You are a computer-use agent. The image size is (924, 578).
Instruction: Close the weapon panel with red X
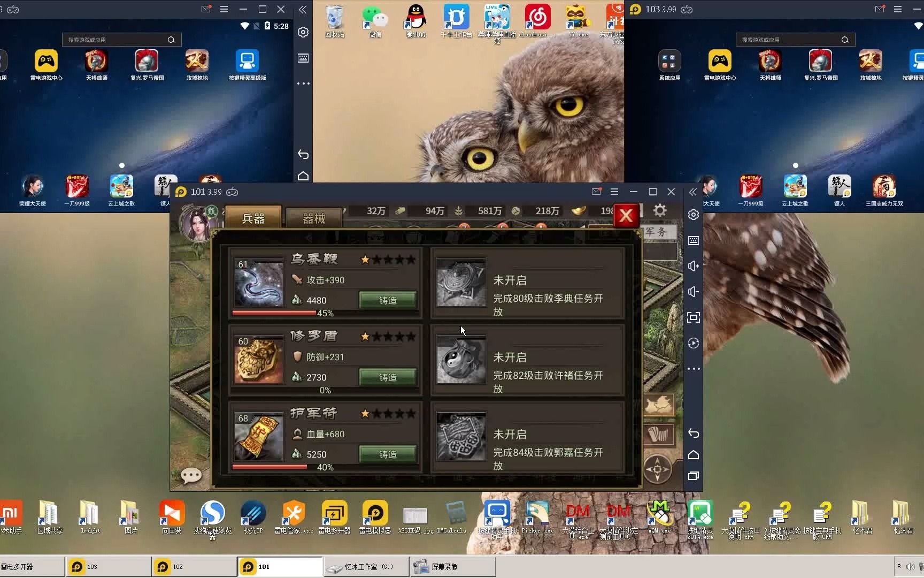coord(626,216)
